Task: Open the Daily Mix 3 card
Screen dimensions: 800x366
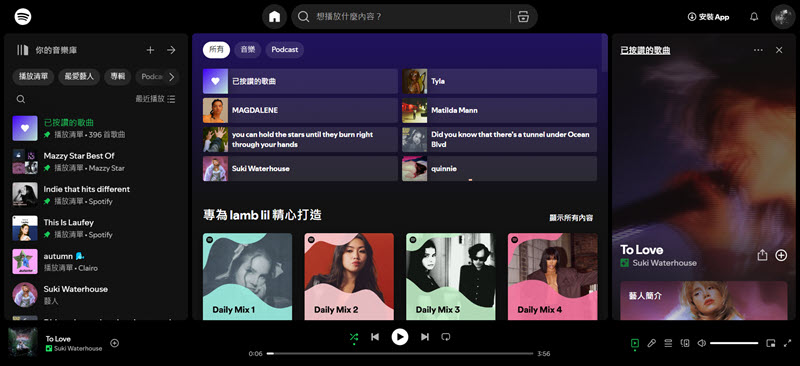Action: point(451,277)
